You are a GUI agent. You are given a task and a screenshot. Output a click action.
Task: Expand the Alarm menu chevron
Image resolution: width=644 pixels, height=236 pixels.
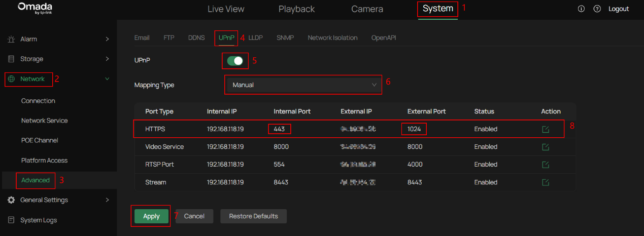point(107,39)
